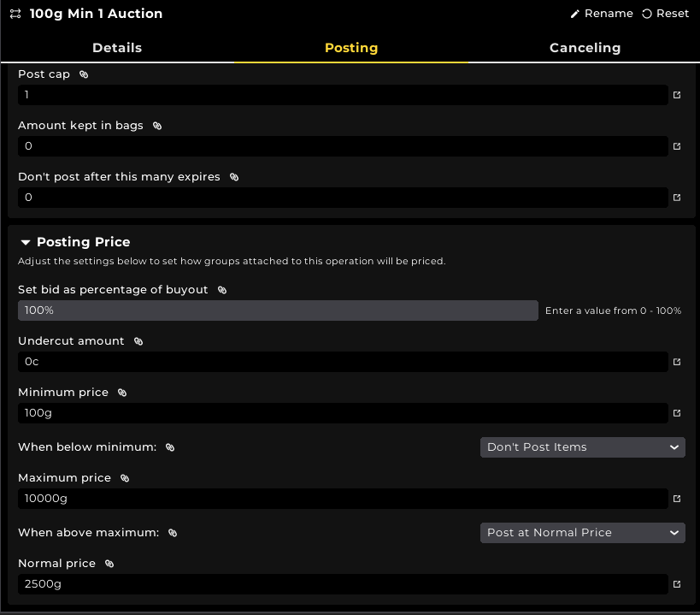Click the link icon beside Maximum price
The width and height of the screenshot is (700, 615).
click(125, 478)
